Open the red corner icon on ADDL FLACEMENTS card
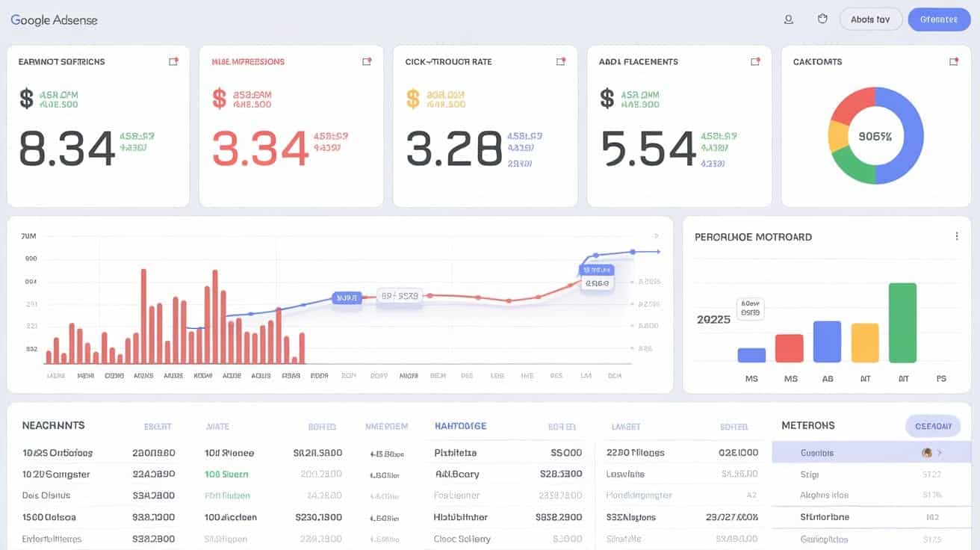980x550 pixels. [x=755, y=61]
